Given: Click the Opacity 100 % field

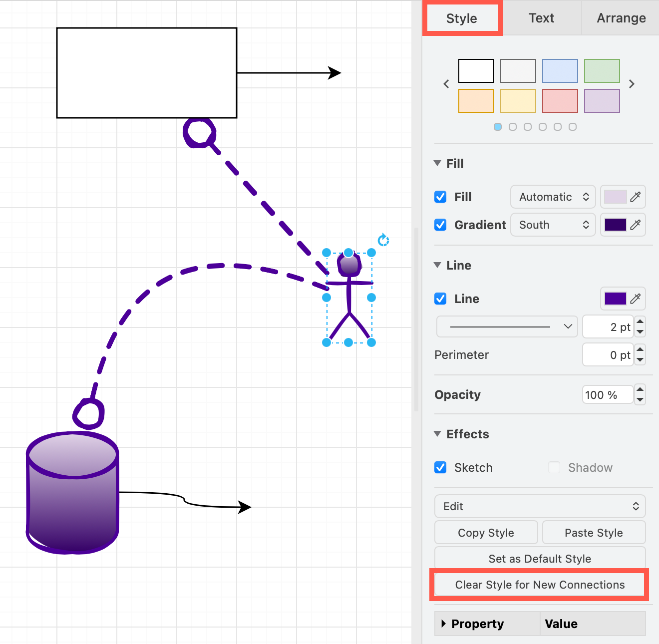Looking at the screenshot, I should 608,395.
